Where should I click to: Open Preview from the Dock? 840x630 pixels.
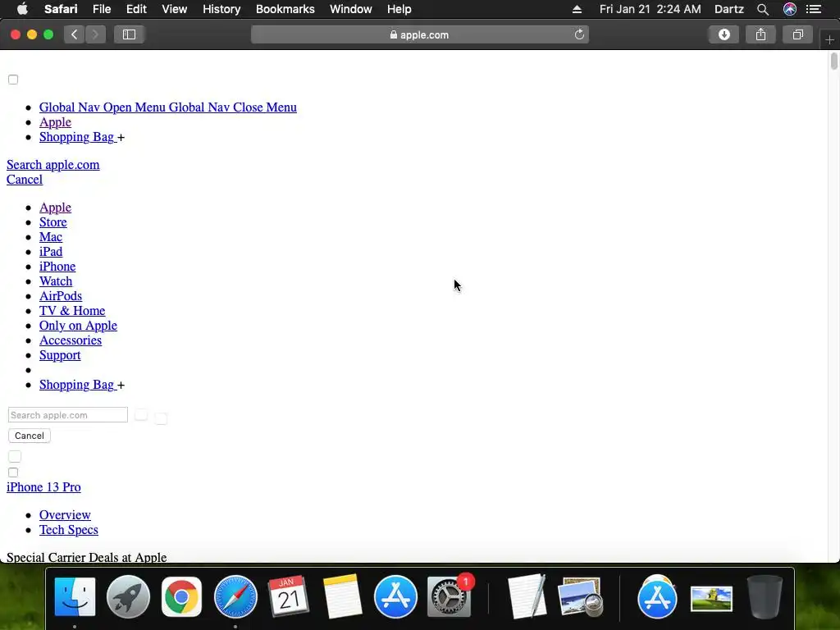(580, 597)
